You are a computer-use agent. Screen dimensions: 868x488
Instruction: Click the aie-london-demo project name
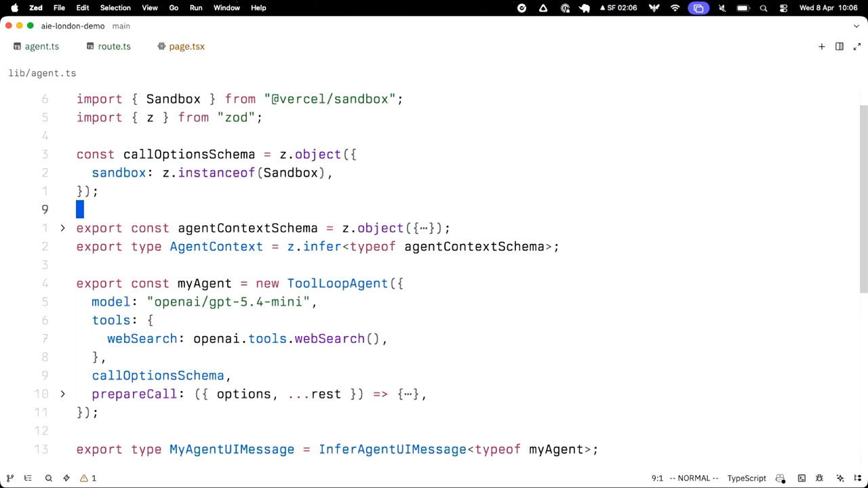(x=73, y=26)
